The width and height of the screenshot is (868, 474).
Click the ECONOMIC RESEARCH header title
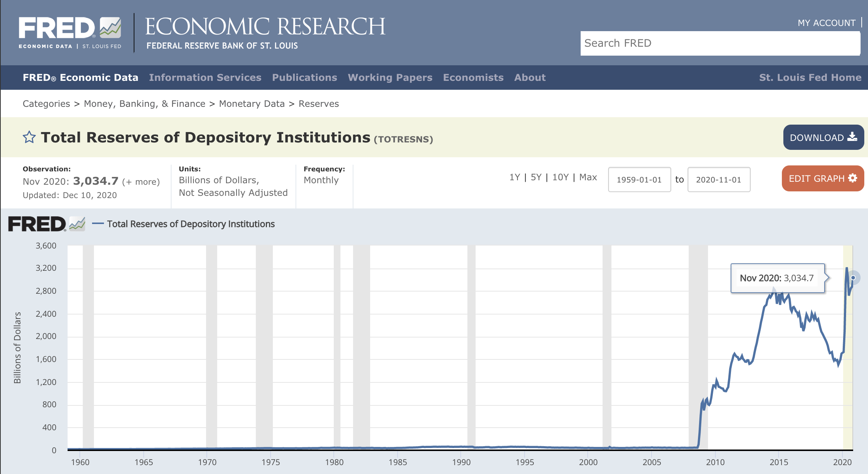click(265, 26)
